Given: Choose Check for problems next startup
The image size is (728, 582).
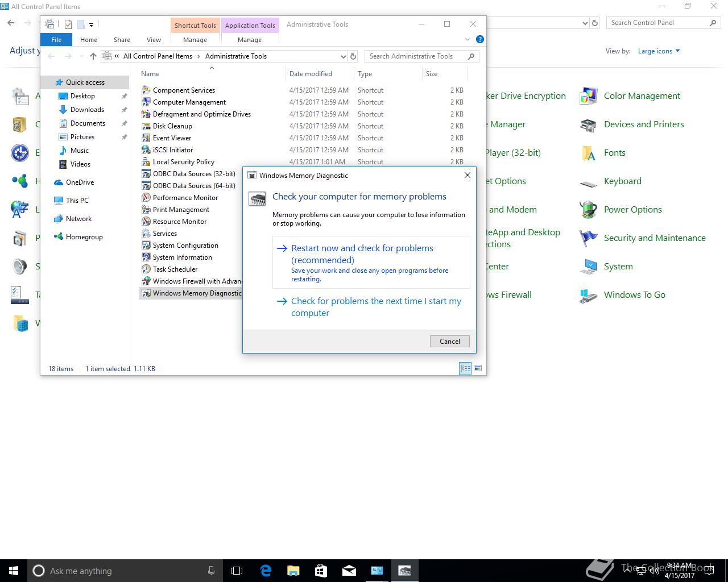Looking at the screenshot, I should 371,307.
